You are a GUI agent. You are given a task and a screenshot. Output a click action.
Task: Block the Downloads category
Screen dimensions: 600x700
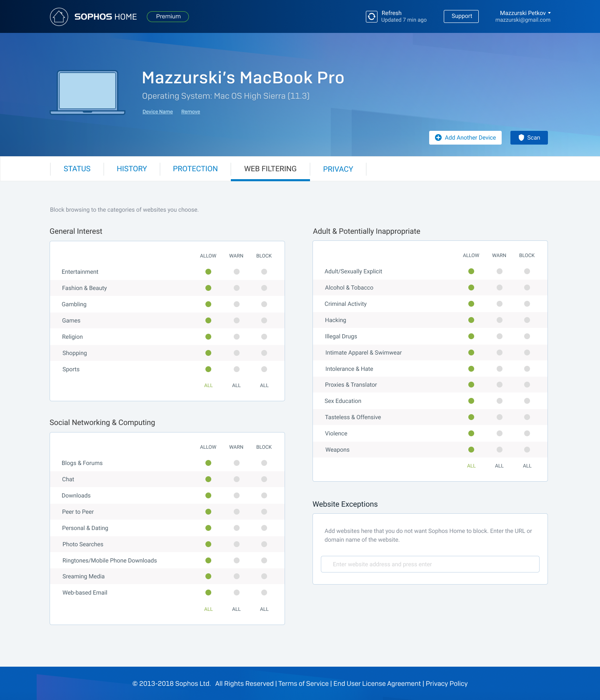click(264, 495)
